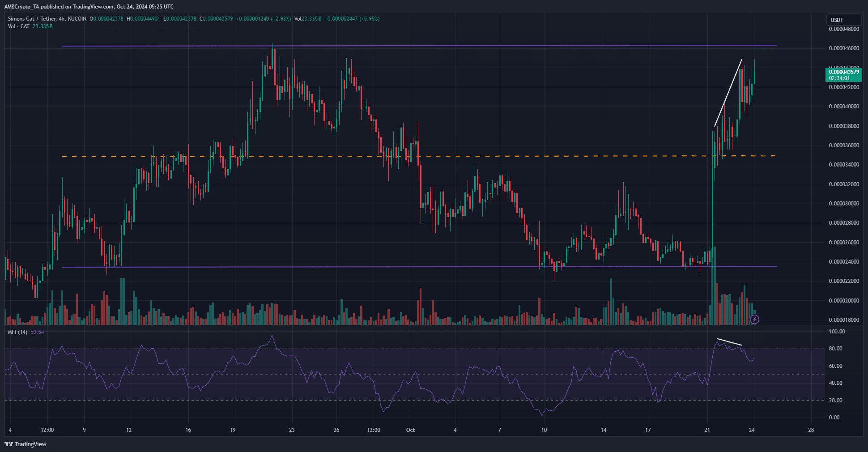Click the Vol · CAT indicator label
This screenshot has height=452, width=868.
point(18,26)
